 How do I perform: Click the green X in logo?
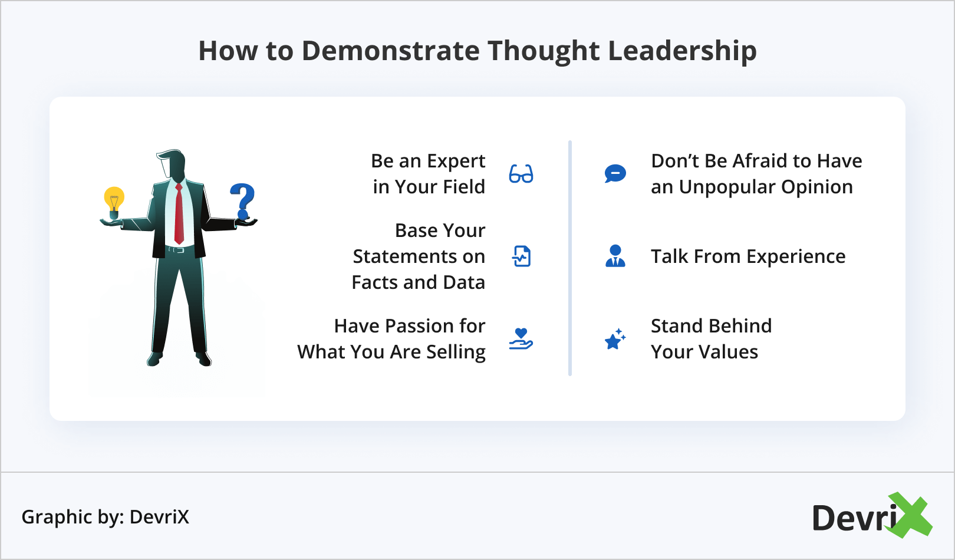click(x=910, y=515)
